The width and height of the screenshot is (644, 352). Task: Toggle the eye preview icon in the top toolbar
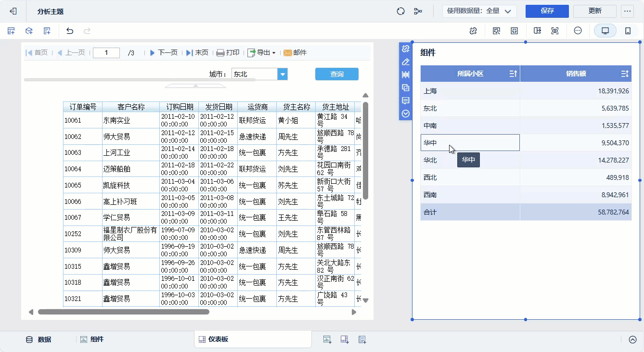click(554, 30)
